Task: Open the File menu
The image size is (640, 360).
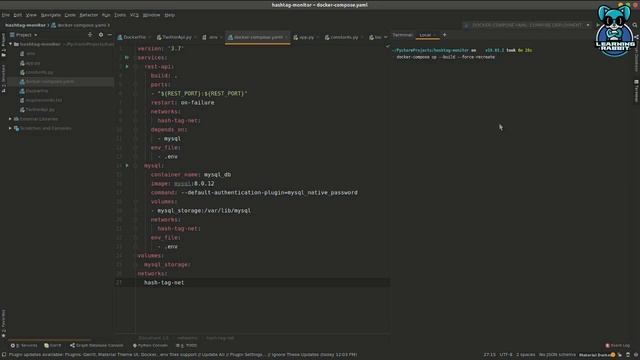Action: [x=6, y=15]
